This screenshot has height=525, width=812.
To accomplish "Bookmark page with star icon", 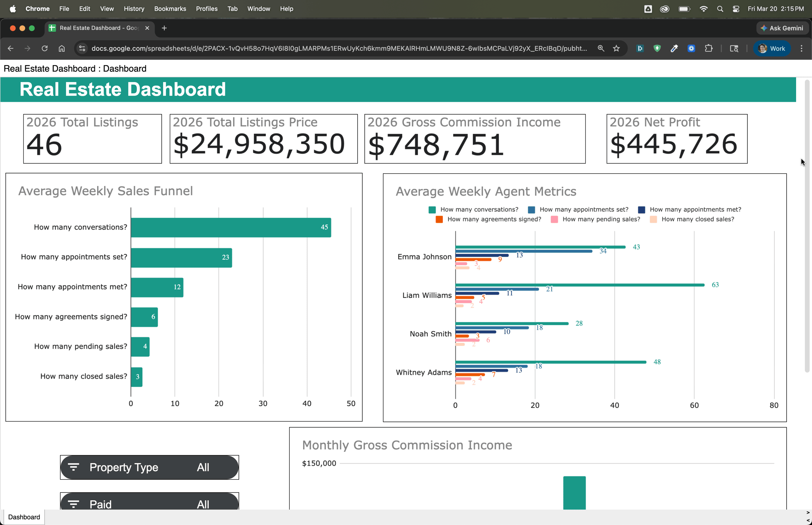I will click(x=616, y=48).
